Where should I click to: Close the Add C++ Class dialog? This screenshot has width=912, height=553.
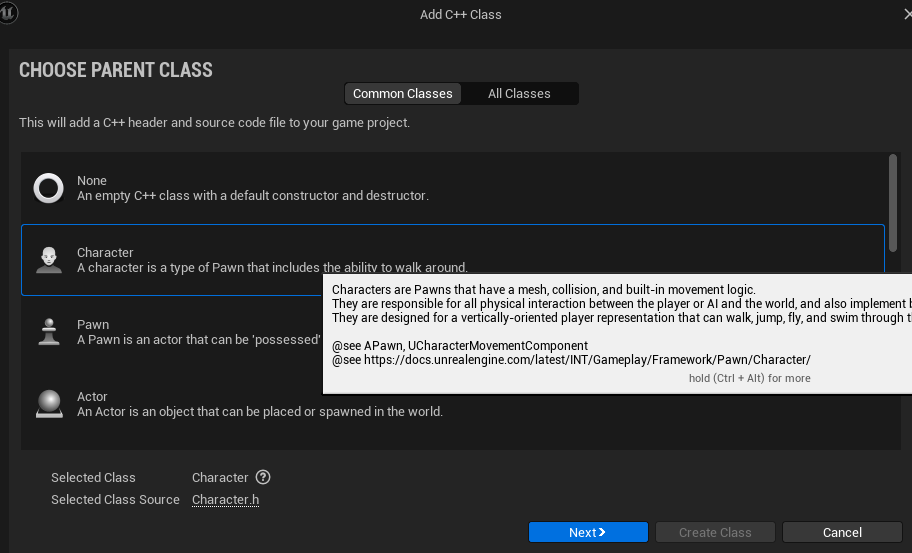pos(907,13)
